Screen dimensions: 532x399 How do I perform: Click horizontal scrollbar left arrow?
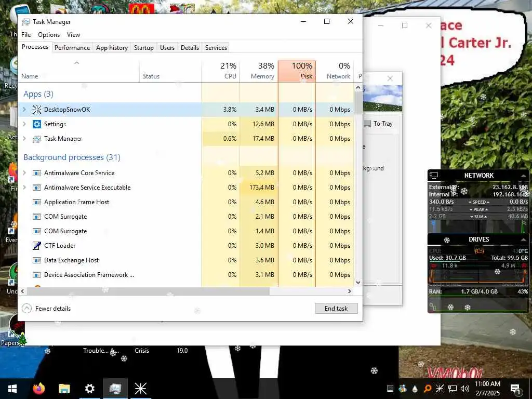[x=23, y=291]
